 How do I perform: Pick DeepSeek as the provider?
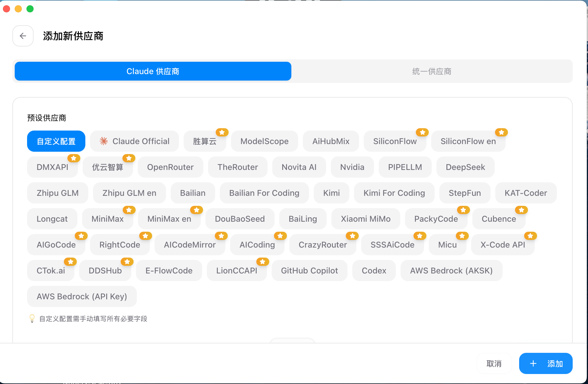[465, 167]
